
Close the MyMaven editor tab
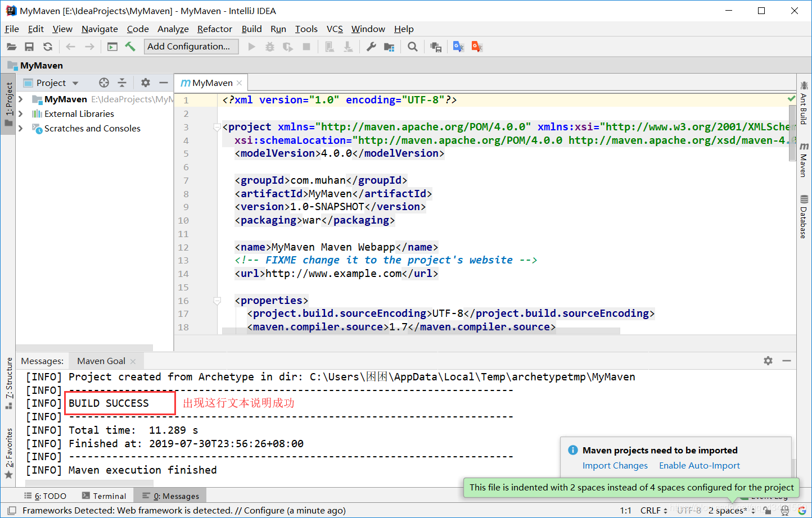[x=240, y=83]
